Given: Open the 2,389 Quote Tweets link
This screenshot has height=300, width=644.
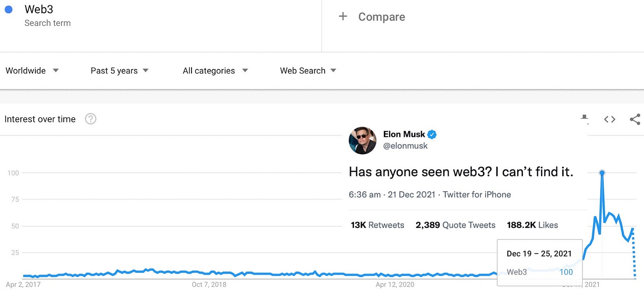Looking at the screenshot, I should [x=456, y=225].
